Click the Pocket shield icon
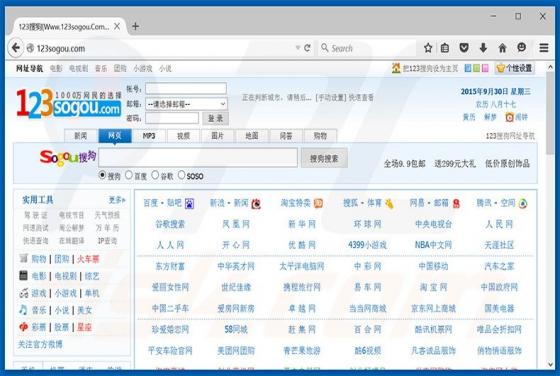 pyautogui.click(x=464, y=48)
